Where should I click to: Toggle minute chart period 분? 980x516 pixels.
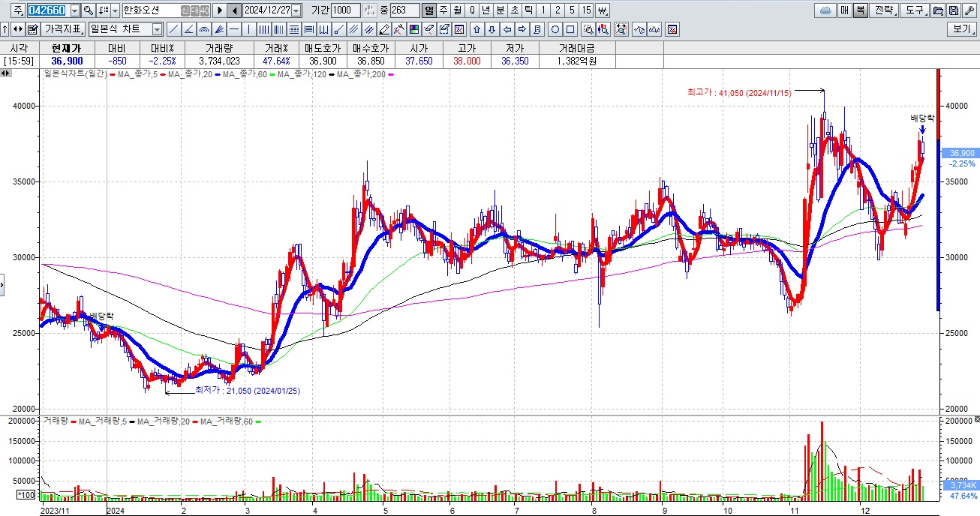pos(501,10)
